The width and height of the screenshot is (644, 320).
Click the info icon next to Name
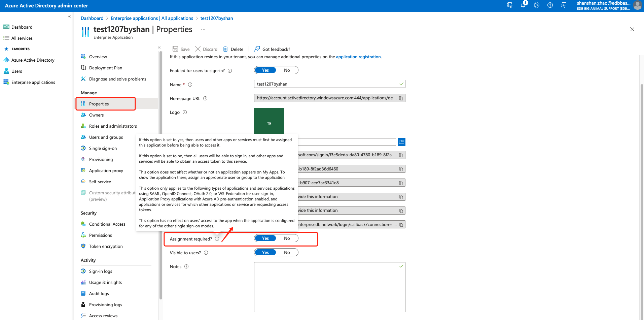190,85
